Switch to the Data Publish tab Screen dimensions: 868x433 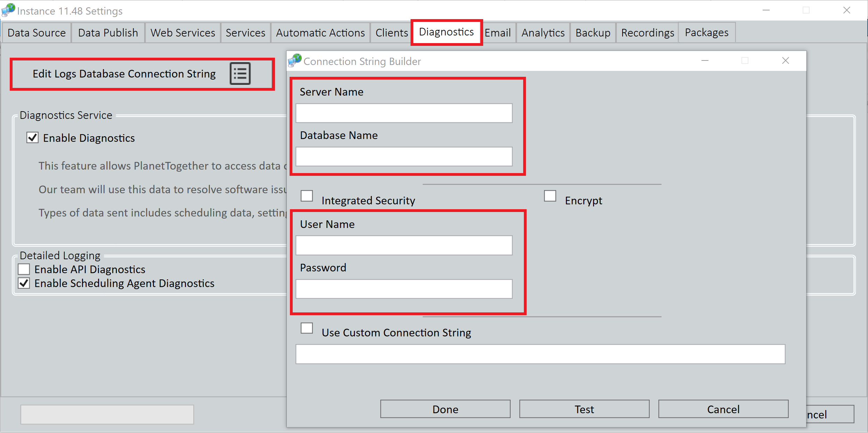point(108,33)
